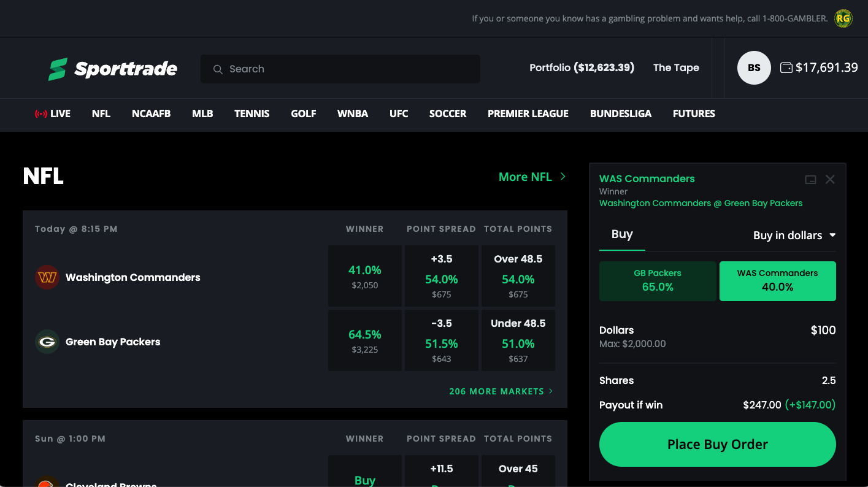Click the Sporttrade logo

[x=113, y=69]
